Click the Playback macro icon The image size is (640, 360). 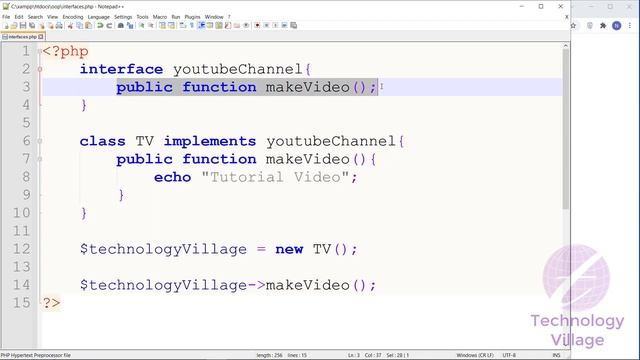pos(276,25)
